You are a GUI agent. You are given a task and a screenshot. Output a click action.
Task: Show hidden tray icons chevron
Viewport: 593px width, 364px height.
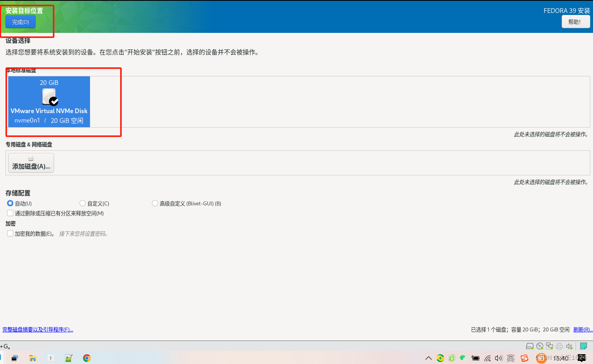429,358
